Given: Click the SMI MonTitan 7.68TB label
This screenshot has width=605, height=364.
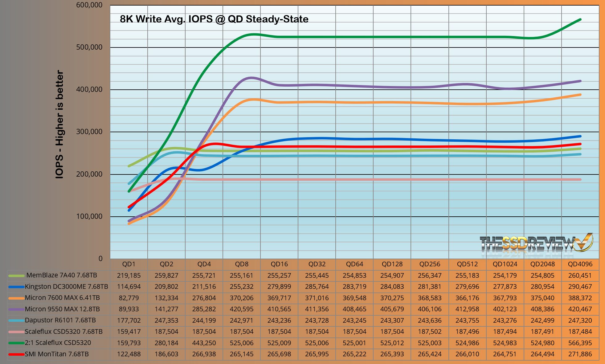Looking at the screenshot, I should 57,354.
